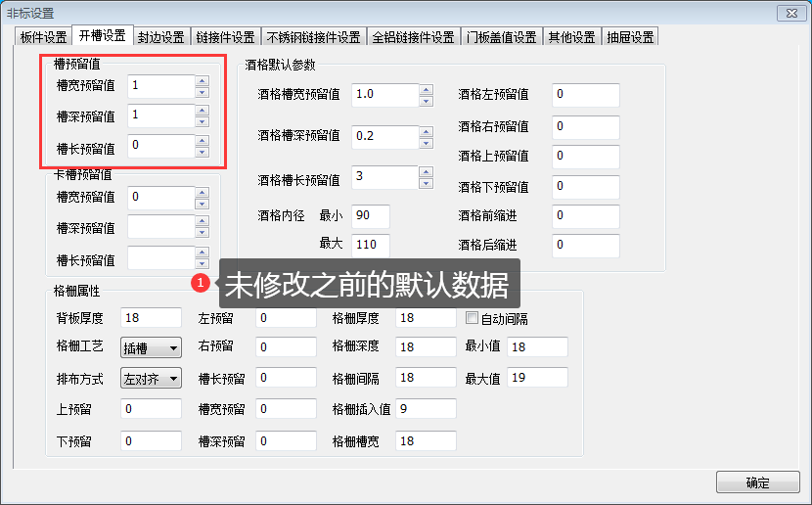This screenshot has height=505, width=812.
Task: Increase 槽预留值 槽长预留值 with up arrow
Action: tap(203, 140)
